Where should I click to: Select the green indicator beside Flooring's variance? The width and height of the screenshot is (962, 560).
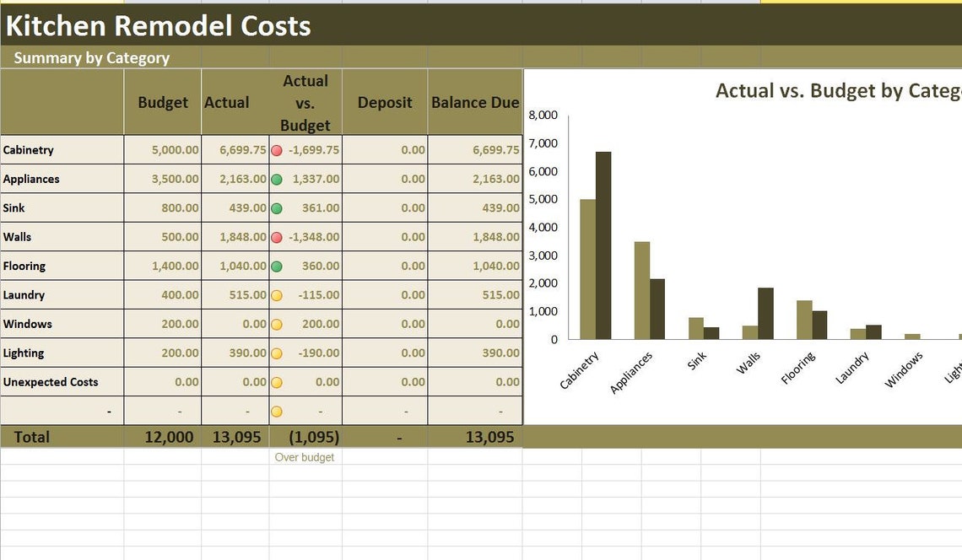[x=276, y=266]
